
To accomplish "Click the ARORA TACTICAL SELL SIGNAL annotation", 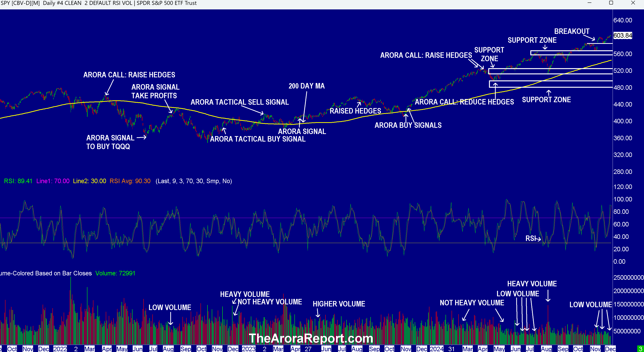I will [239, 102].
